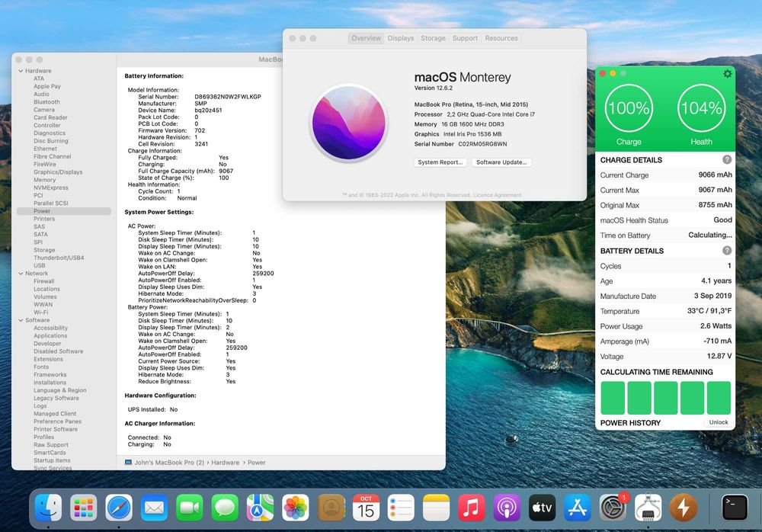Switch to the Storage tab
The image size is (762, 532).
433,38
